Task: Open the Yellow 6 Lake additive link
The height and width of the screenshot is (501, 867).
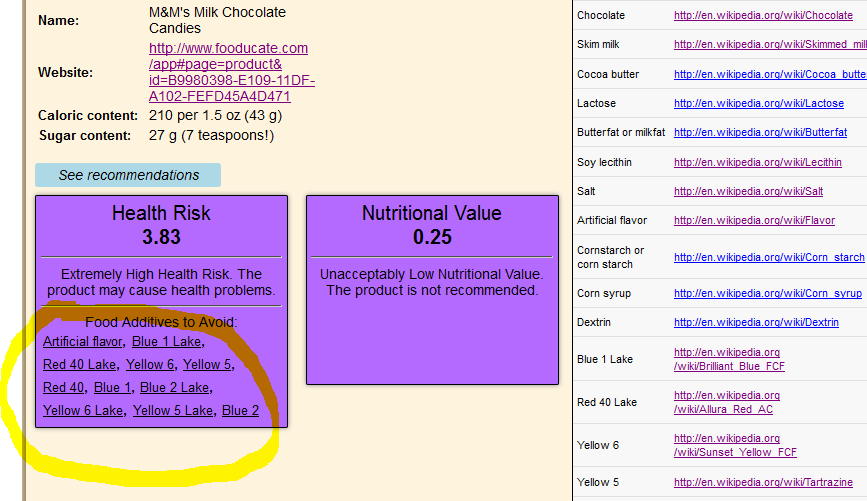Action: [x=83, y=410]
